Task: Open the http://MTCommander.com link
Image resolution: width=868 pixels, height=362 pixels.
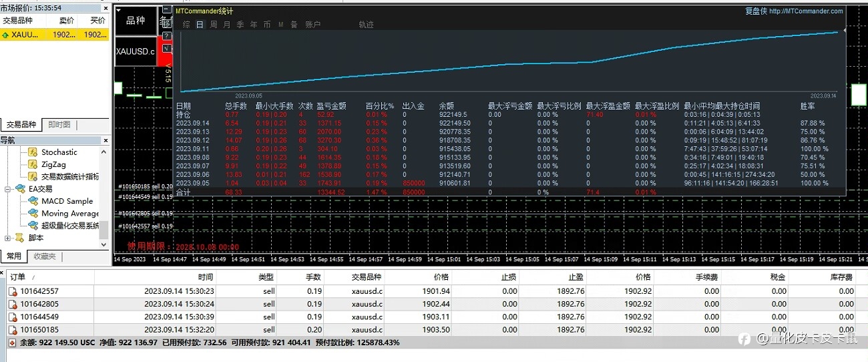Action: (x=806, y=11)
